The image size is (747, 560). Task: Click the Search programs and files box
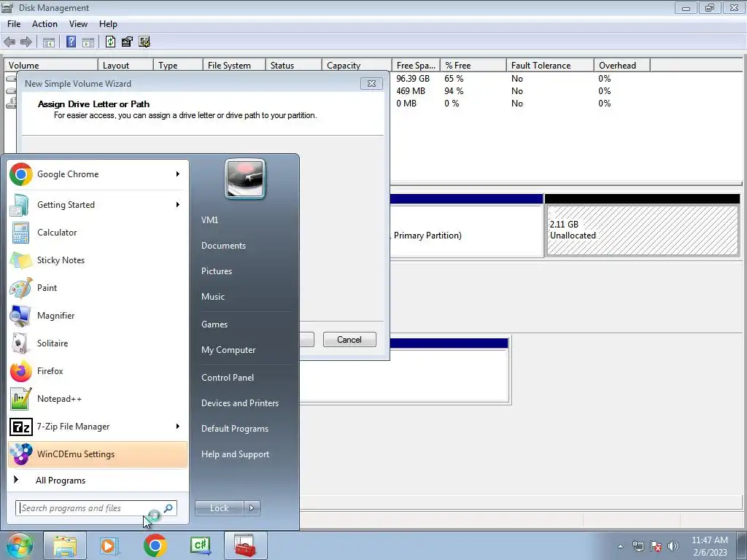click(x=96, y=508)
